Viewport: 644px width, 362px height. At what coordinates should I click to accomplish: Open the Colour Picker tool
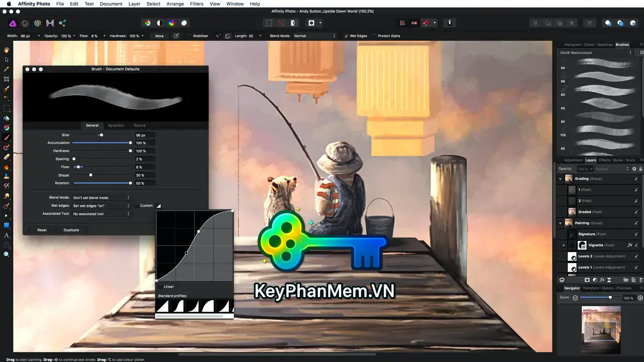[x=7, y=68]
